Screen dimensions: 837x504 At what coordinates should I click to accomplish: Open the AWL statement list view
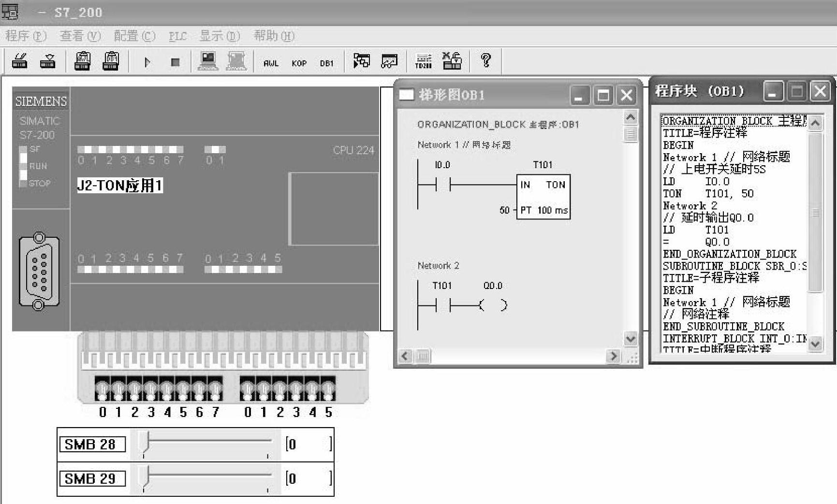click(271, 63)
